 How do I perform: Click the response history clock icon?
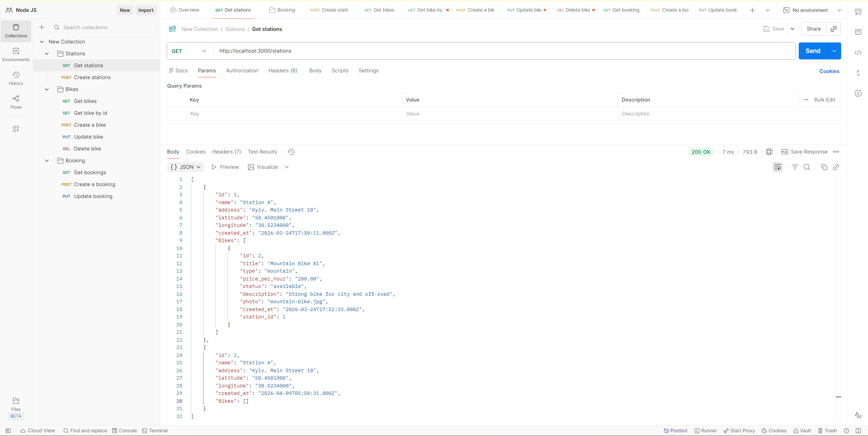291,152
